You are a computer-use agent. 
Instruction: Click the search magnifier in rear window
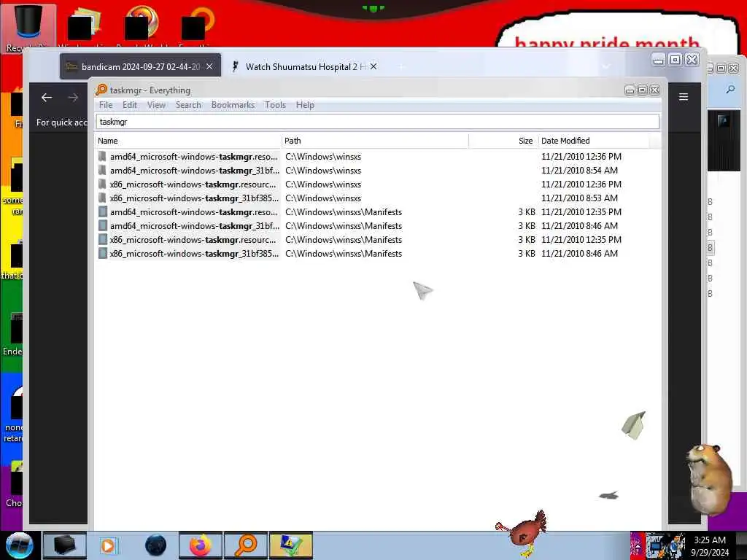[x=729, y=89]
